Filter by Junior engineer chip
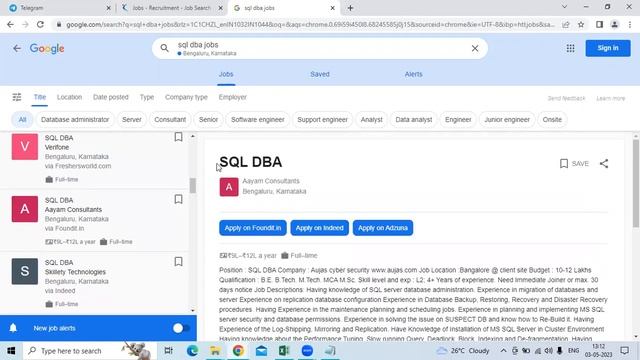The width and height of the screenshot is (640, 360). tap(507, 120)
